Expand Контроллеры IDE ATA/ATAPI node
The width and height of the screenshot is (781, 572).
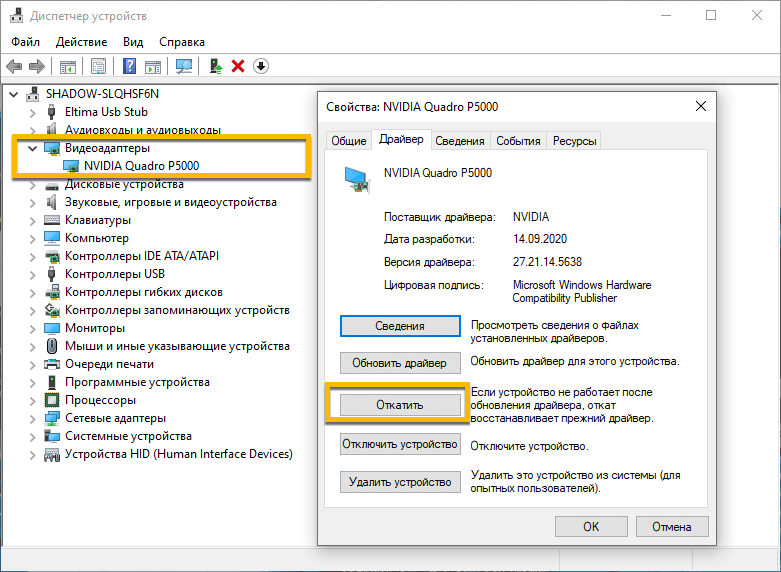click(x=32, y=257)
